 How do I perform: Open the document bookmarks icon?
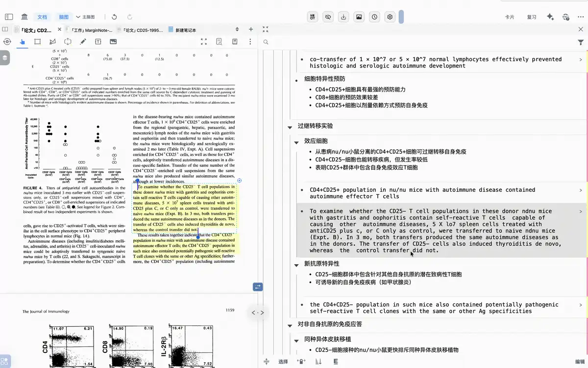235,42
